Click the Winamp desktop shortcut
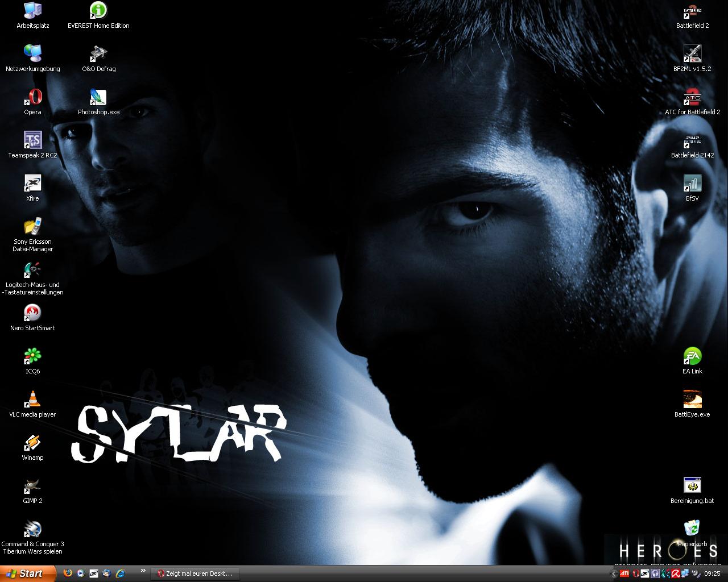Viewport: 728px width, 582px height. [x=32, y=447]
